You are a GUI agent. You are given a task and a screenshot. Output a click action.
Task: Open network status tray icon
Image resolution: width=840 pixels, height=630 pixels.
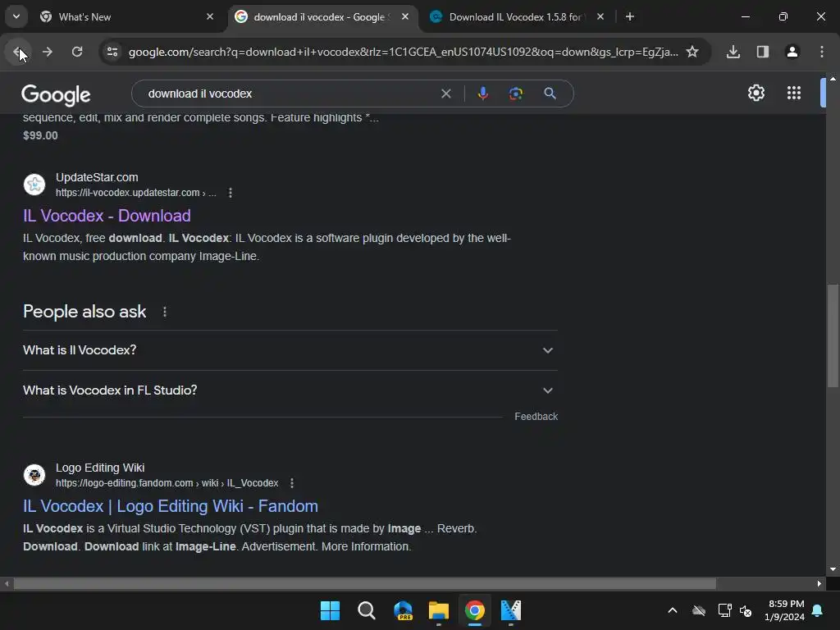(724, 610)
